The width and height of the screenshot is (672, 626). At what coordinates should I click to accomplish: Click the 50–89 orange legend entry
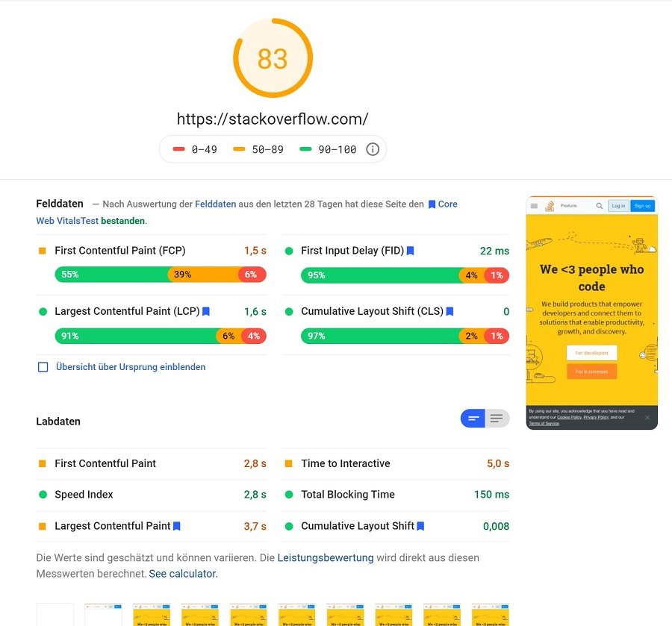click(258, 149)
